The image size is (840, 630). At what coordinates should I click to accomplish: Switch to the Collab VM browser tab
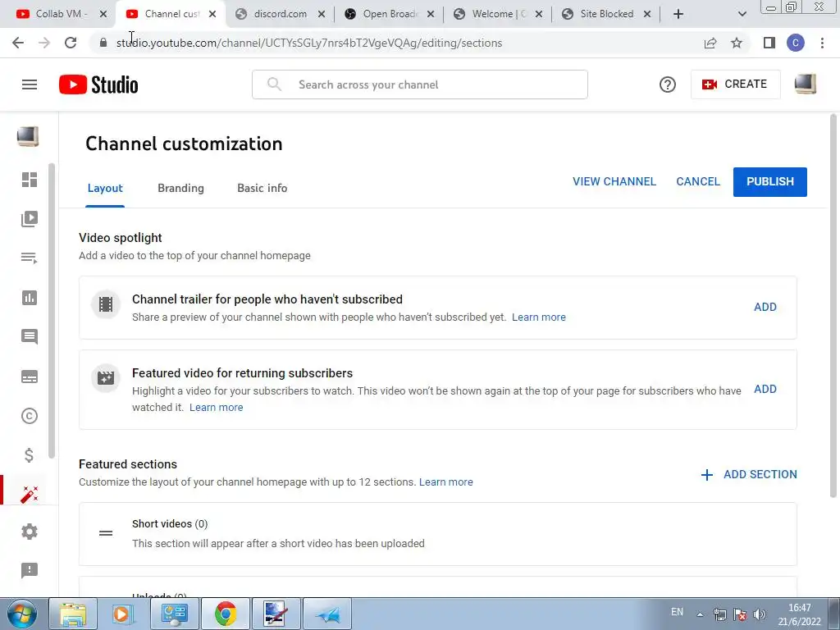coord(58,14)
